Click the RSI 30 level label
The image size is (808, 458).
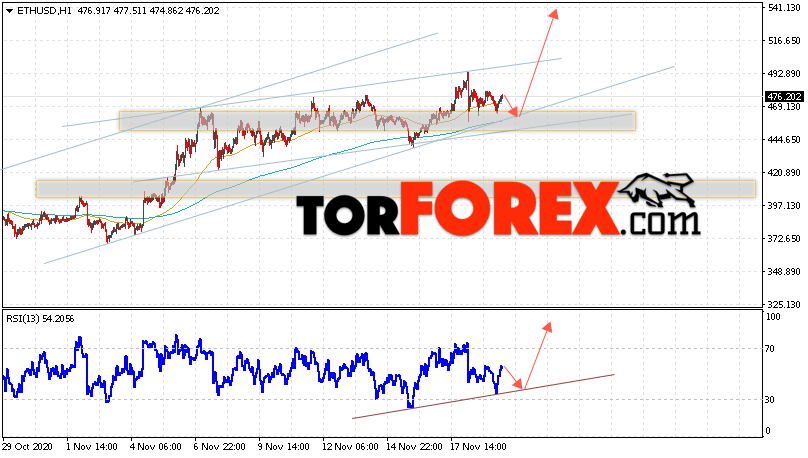pyautogui.click(x=770, y=400)
